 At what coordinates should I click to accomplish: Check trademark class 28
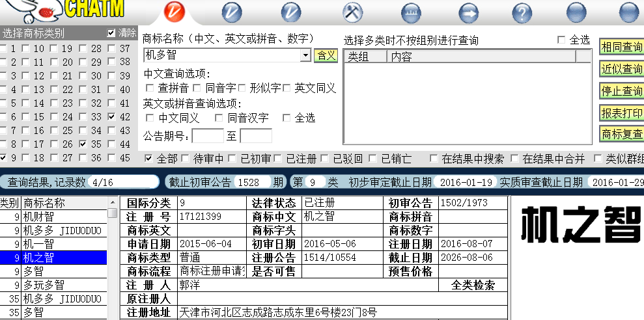tap(83, 48)
